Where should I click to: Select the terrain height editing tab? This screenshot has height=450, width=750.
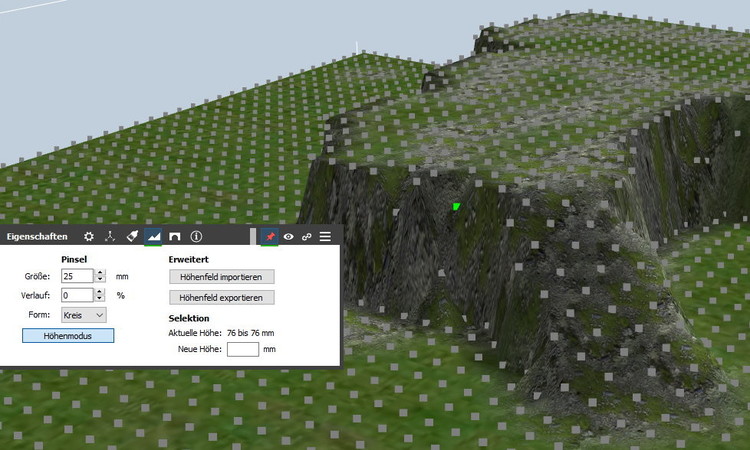click(153, 236)
